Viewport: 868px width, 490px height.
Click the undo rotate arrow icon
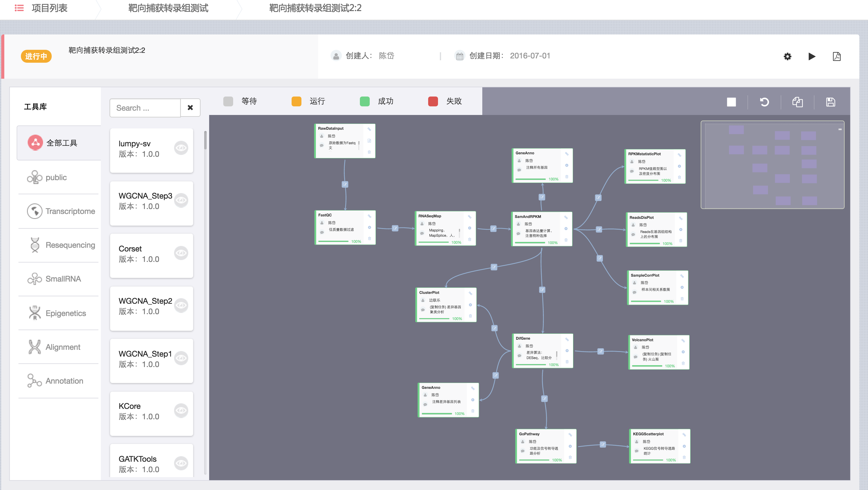click(x=764, y=102)
